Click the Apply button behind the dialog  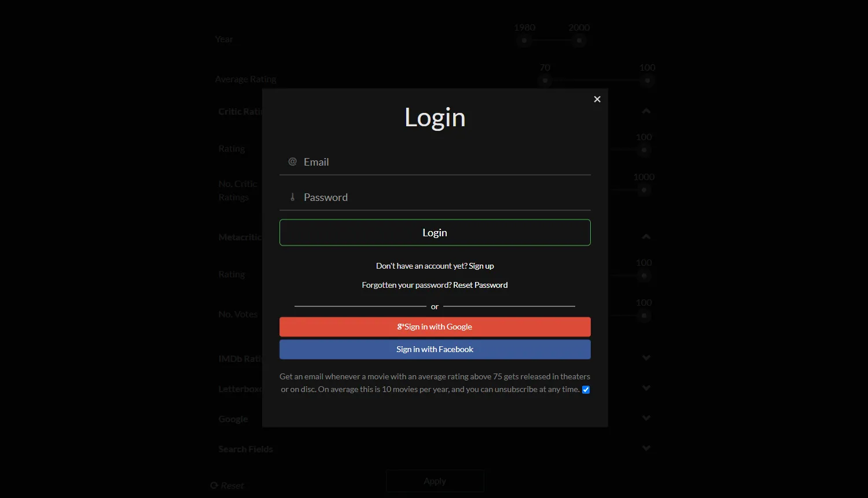coord(435,481)
